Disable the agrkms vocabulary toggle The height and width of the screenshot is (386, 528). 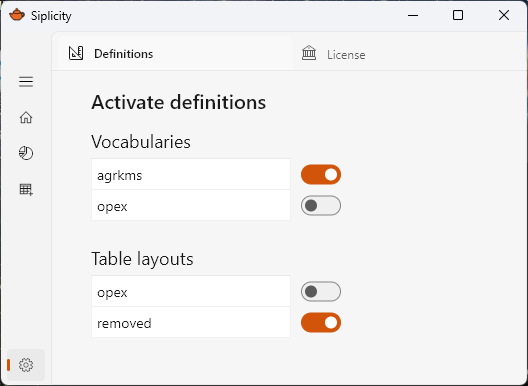pyautogui.click(x=321, y=175)
